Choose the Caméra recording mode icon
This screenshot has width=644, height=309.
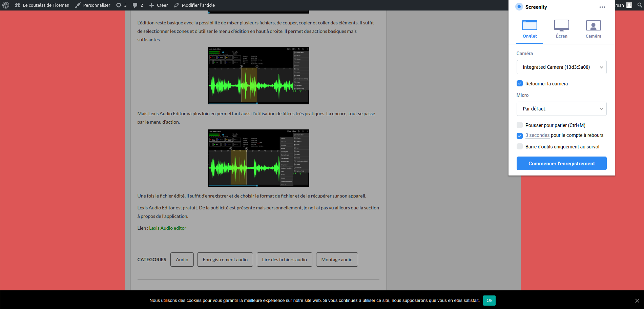click(593, 25)
